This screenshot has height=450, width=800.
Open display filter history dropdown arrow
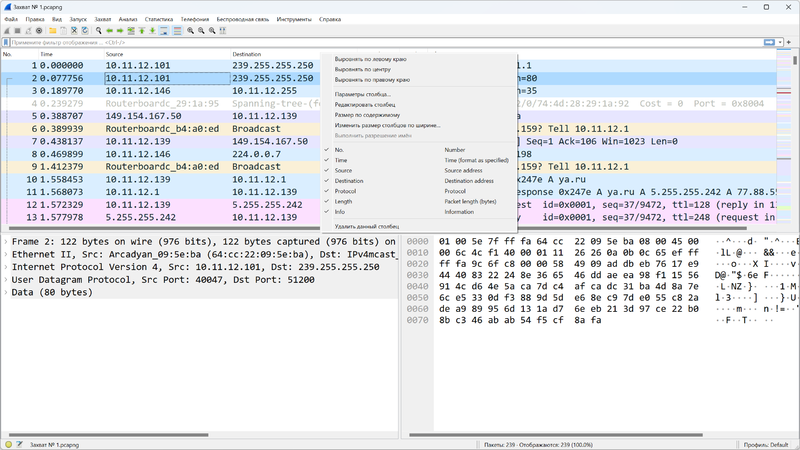click(x=780, y=42)
